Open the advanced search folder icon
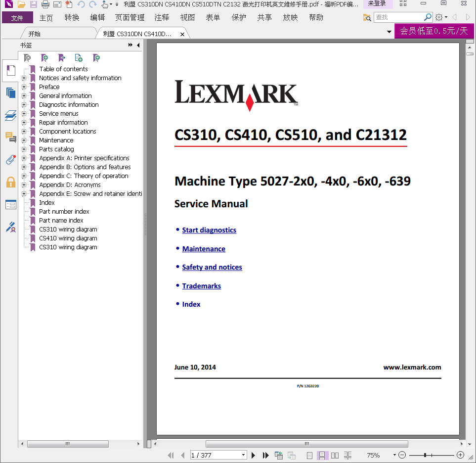The width and height of the screenshot is (476, 463). [367, 18]
